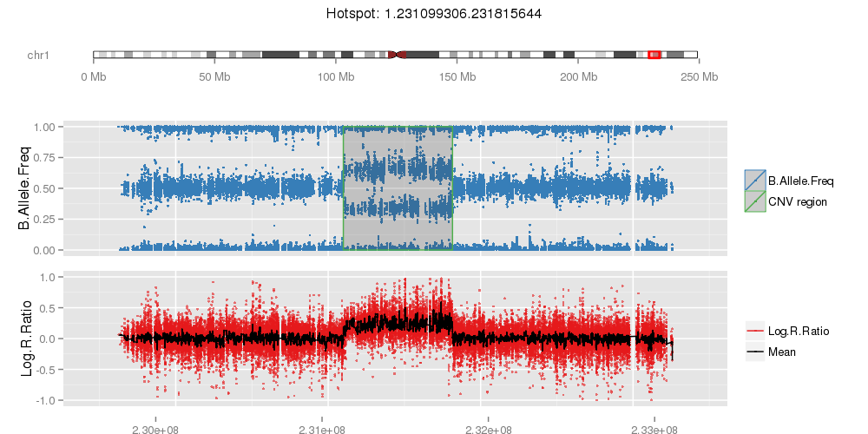Click the 0.0 tick on Log.R.Ratio axis

point(49,339)
